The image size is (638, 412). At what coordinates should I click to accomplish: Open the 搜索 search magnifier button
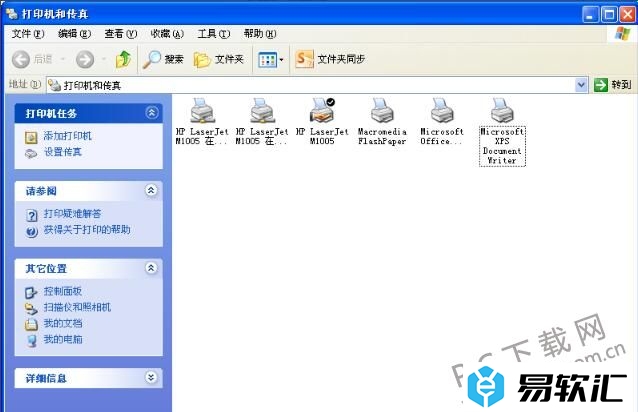pyautogui.click(x=163, y=59)
